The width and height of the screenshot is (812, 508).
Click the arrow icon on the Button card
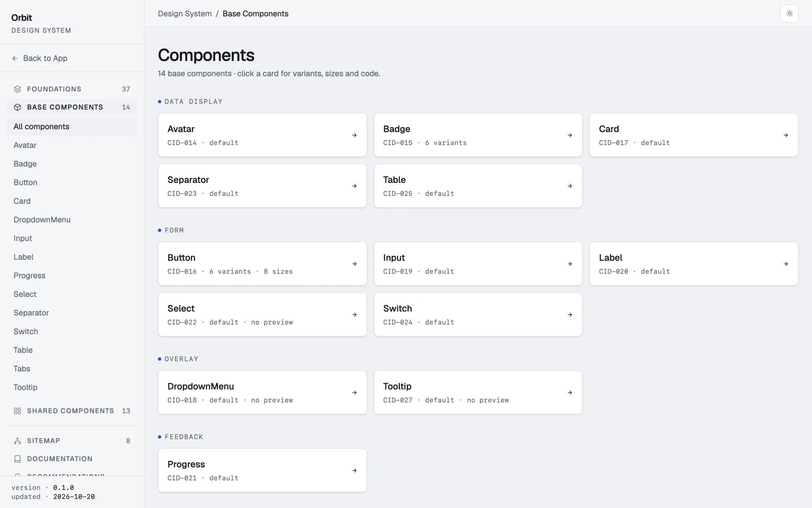(354, 264)
